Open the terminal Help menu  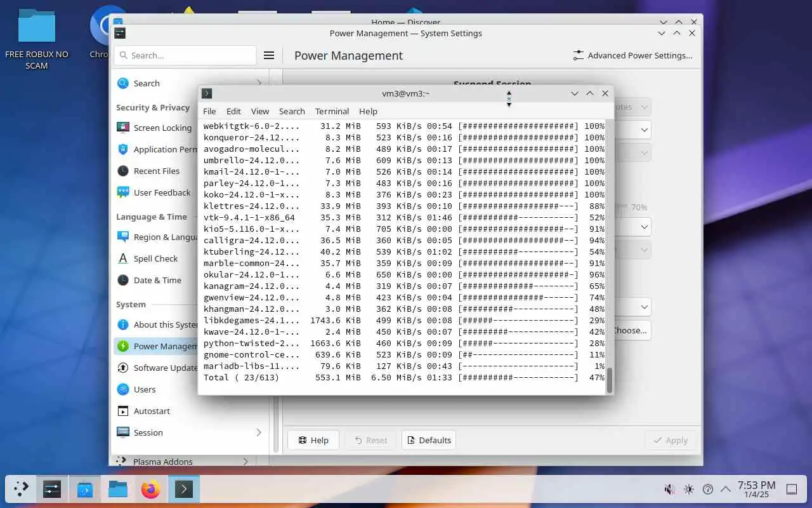tap(368, 111)
